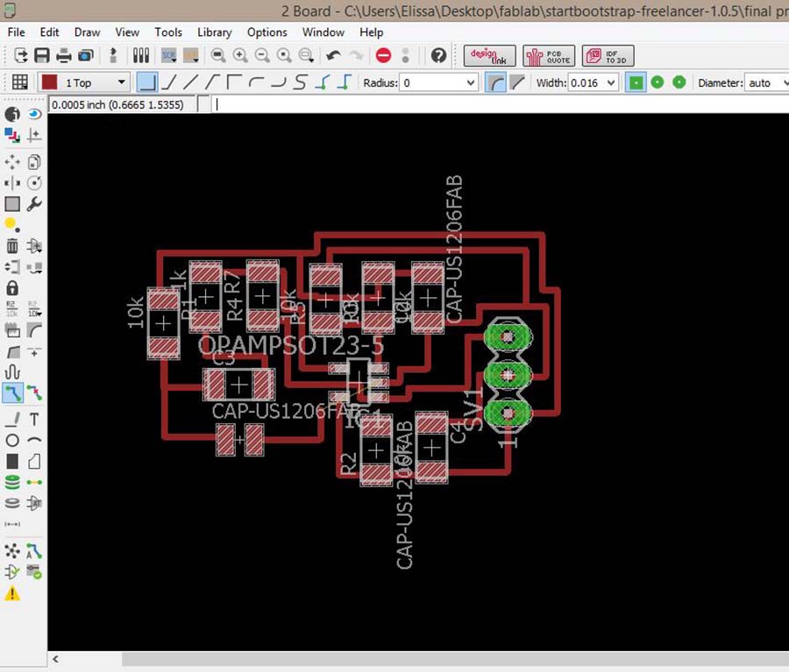
Task: Open the Autorouter tool
Action: pos(34,551)
